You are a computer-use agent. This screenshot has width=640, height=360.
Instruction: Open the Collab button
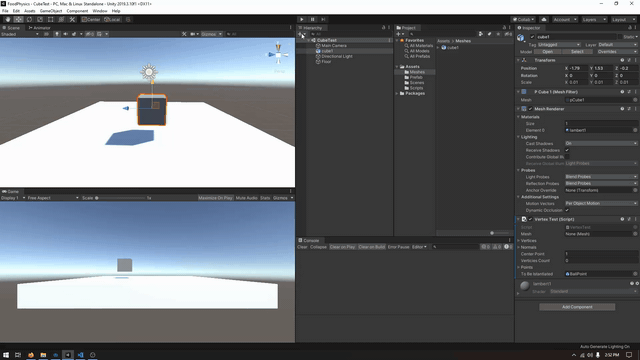[x=523, y=19]
